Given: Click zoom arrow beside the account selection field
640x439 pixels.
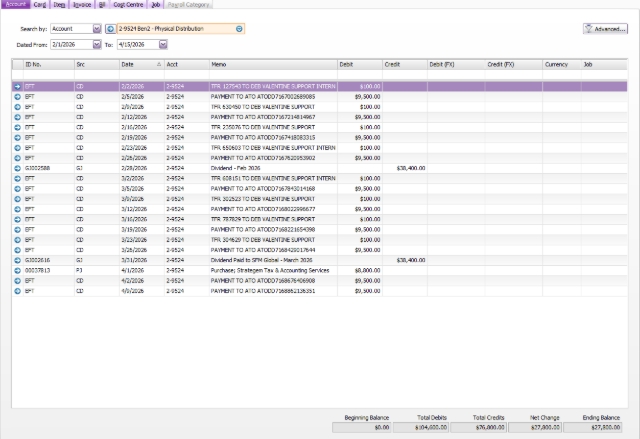Looking at the screenshot, I should [110, 29].
